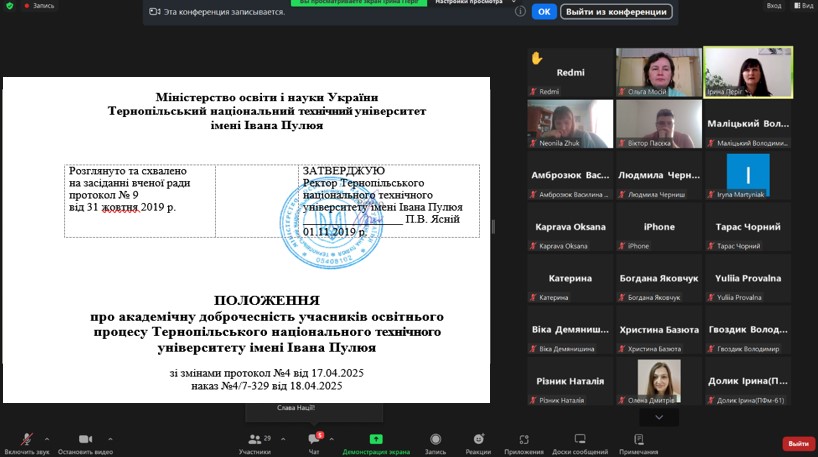Click the info icon in recording notice
818x457 pixels.
pos(520,12)
